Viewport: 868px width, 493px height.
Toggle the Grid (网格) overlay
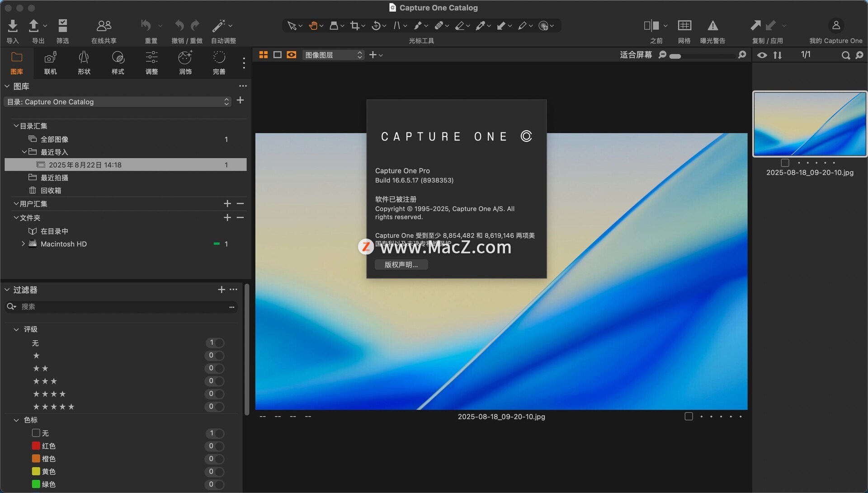(x=684, y=26)
